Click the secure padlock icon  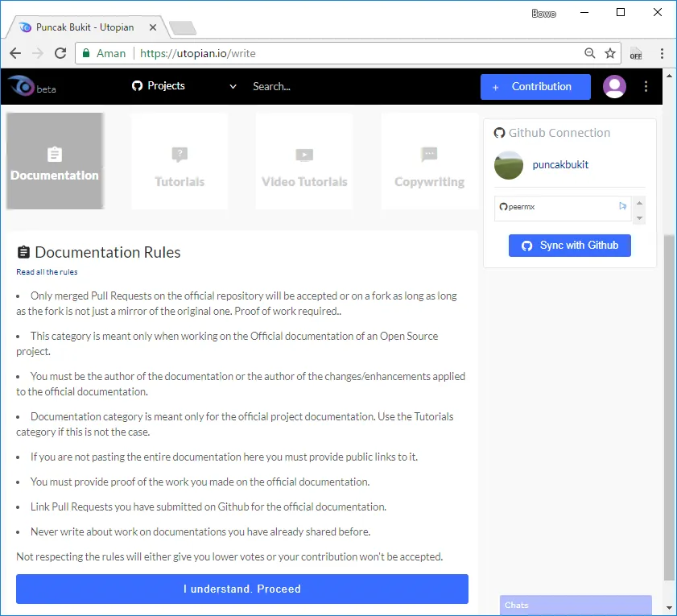coord(86,53)
